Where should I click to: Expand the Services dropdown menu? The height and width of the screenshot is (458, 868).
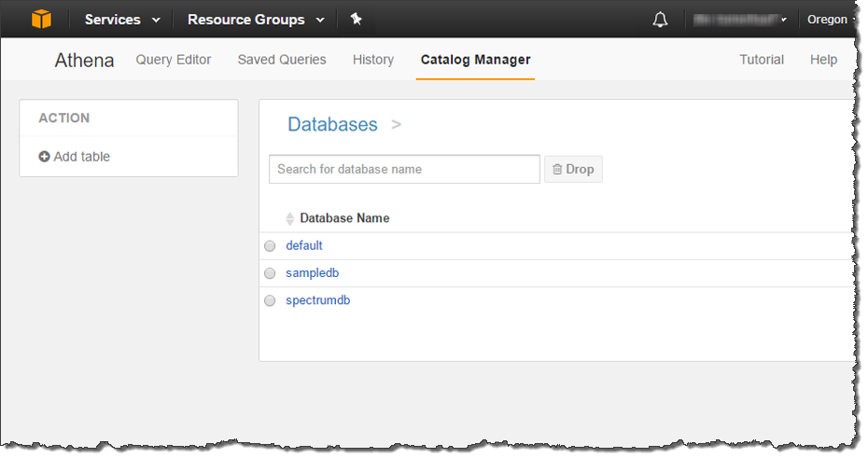click(122, 20)
